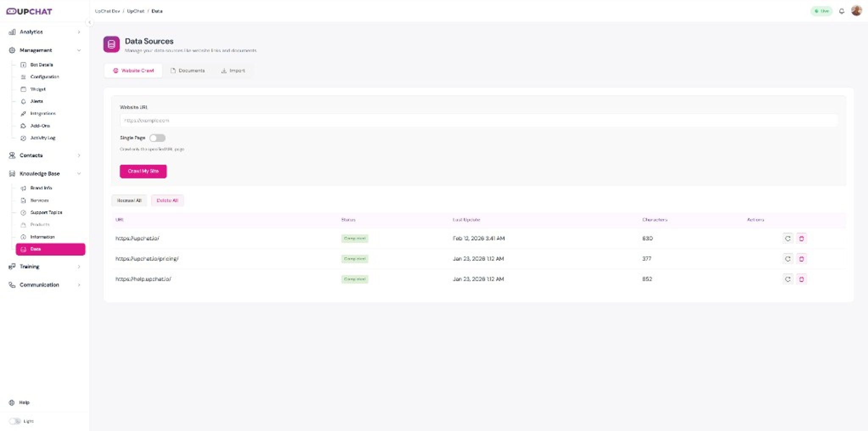This screenshot has height=431, width=868.
Task: Collapse the Knowledge Base section chevron
Action: [x=79, y=174]
